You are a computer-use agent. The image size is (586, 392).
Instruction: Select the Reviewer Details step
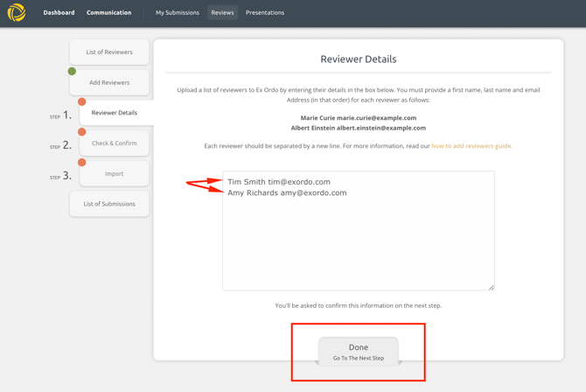(x=115, y=113)
